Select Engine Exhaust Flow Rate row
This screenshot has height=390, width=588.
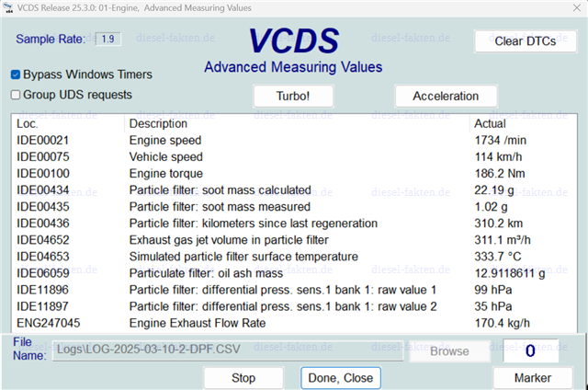pyautogui.click(x=294, y=323)
